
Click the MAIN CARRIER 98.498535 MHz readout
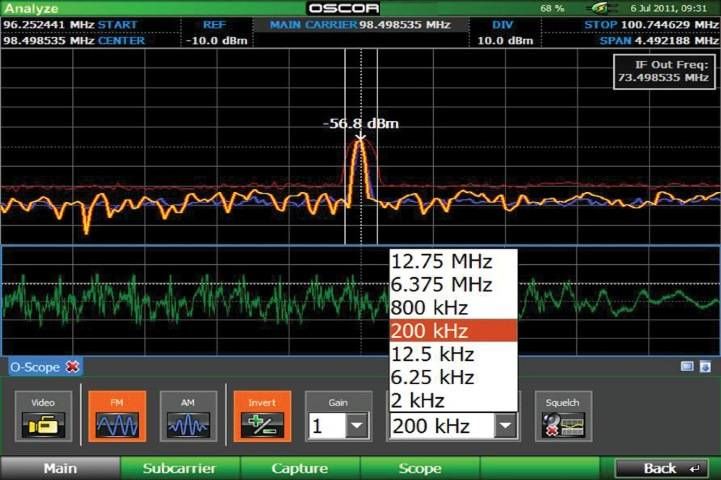(360, 24)
